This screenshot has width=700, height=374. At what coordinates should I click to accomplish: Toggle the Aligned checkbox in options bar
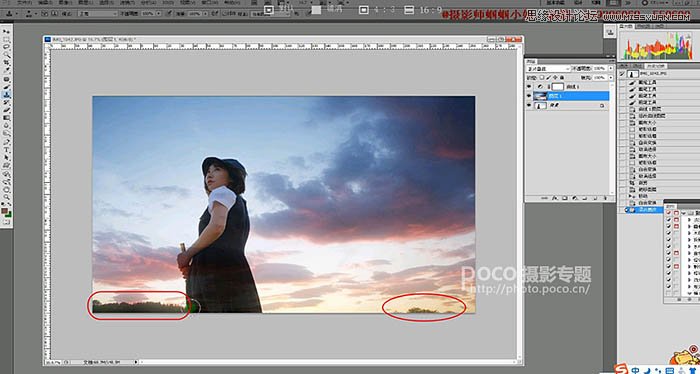(225, 13)
